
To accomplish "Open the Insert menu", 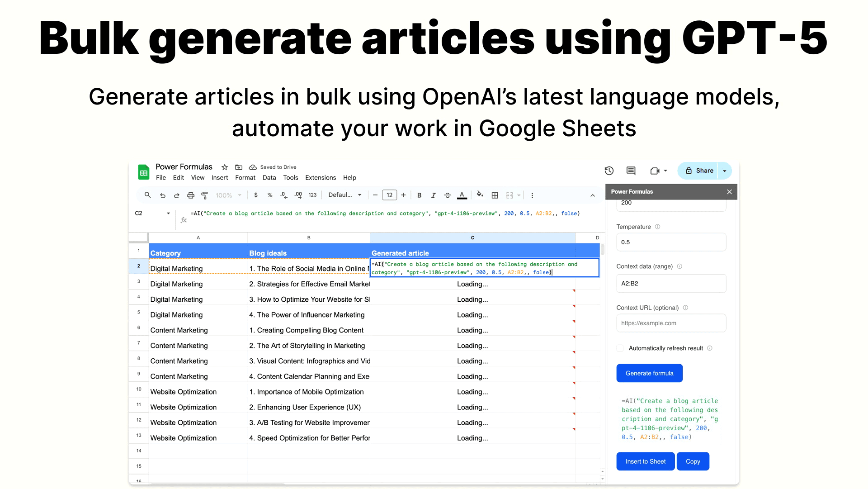I will pyautogui.click(x=220, y=178).
